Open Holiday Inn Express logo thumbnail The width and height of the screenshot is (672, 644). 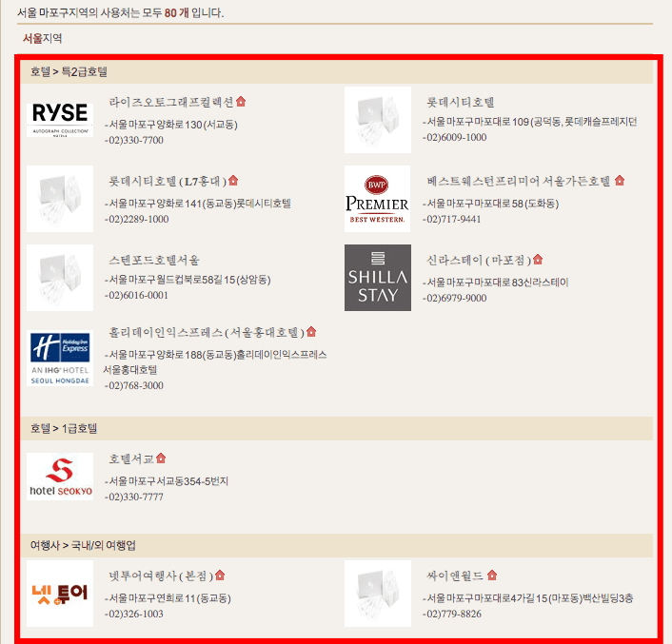point(60,358)
